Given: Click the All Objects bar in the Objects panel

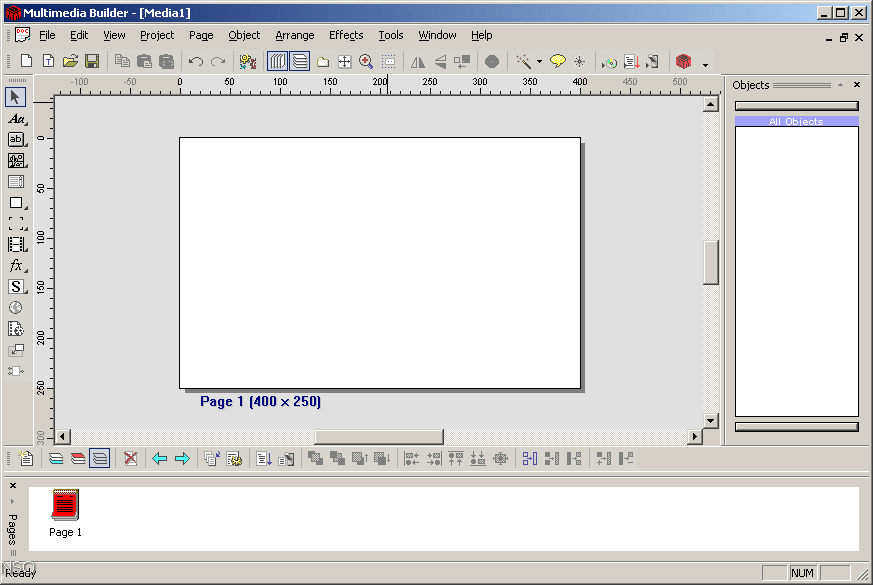Looking at the screenshot, I should point(797,120).
